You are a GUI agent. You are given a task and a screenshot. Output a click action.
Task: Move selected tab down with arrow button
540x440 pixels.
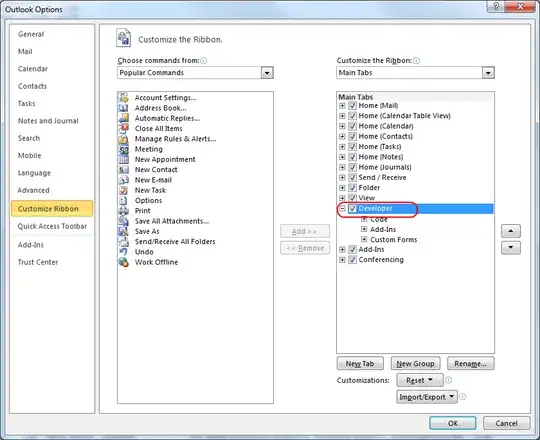511,247
